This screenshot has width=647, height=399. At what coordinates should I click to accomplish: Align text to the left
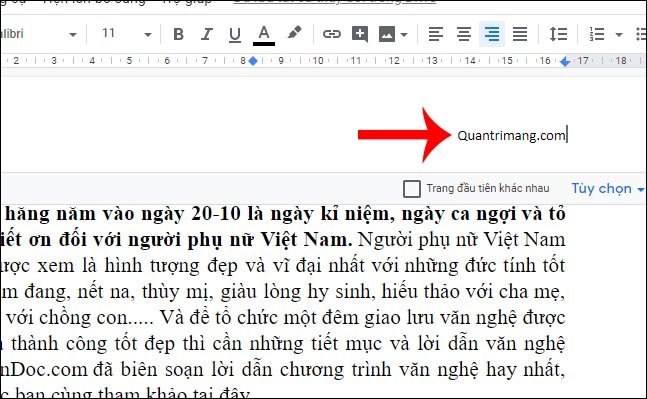click(436, 34)
